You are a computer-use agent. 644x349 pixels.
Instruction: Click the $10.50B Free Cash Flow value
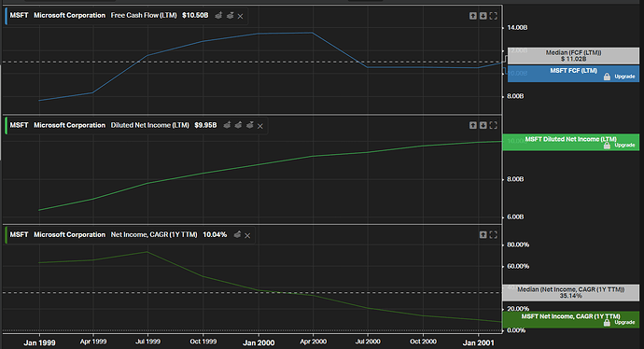click(195, 16)
